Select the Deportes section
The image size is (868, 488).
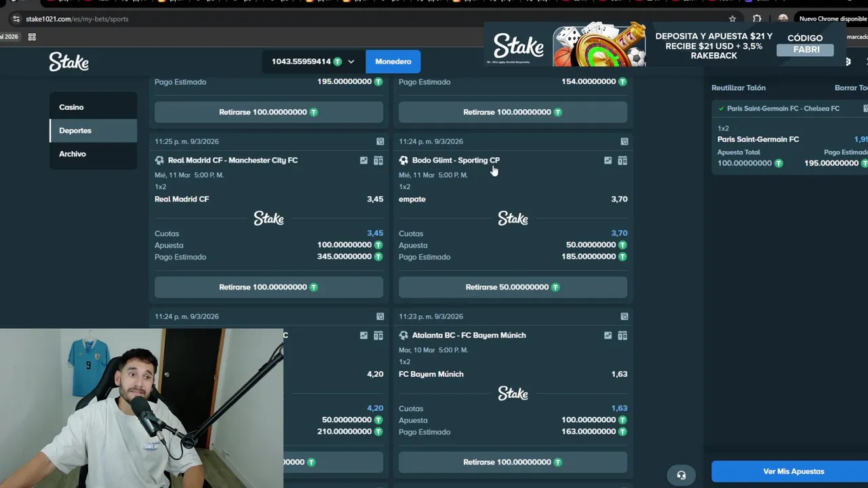click(93, 130)
